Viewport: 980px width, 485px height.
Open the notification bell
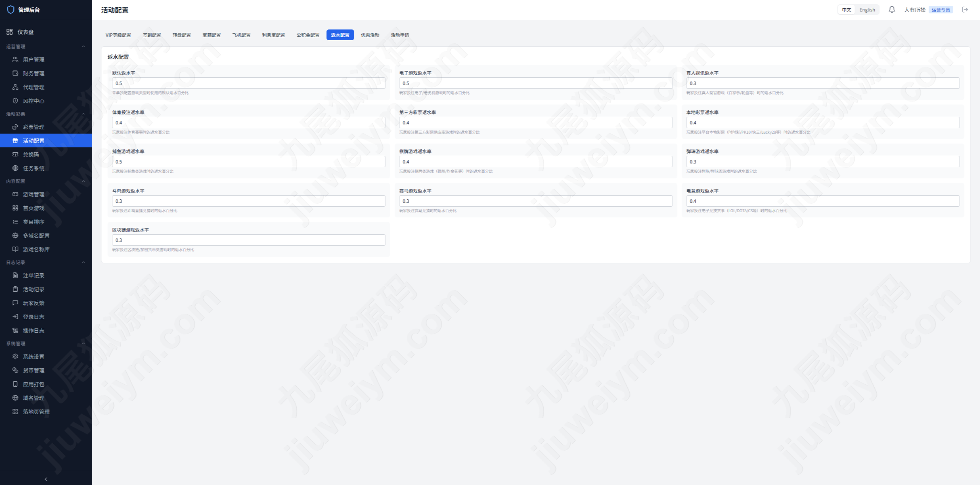(x=892, y=10)
